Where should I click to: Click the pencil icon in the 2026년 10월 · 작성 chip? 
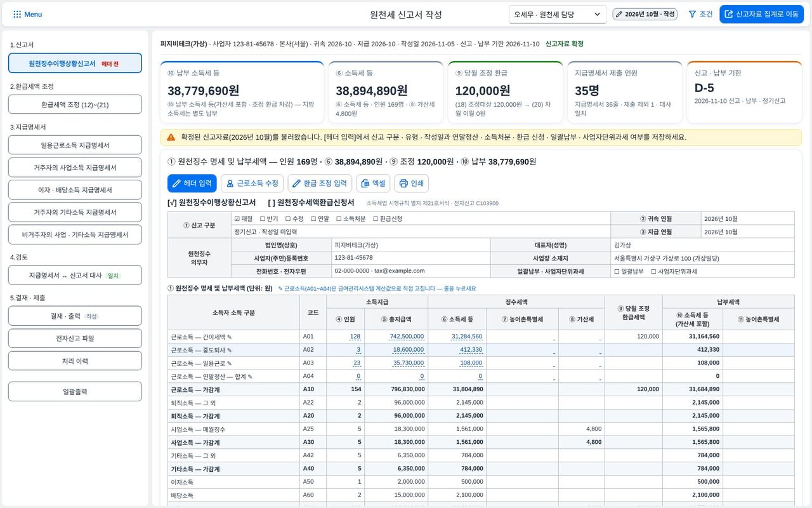point(619,14)
